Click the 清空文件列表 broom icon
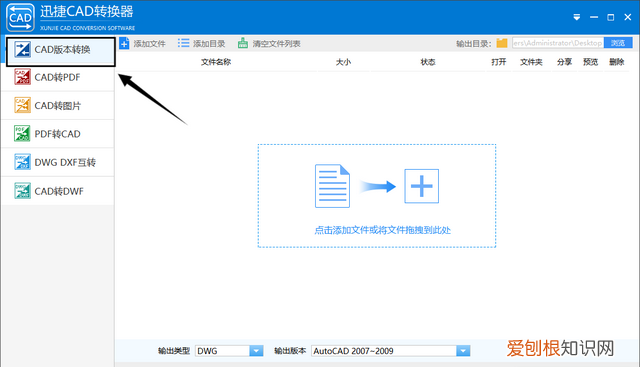Screen dimensions: 640x367 click(x=243, y=43)
